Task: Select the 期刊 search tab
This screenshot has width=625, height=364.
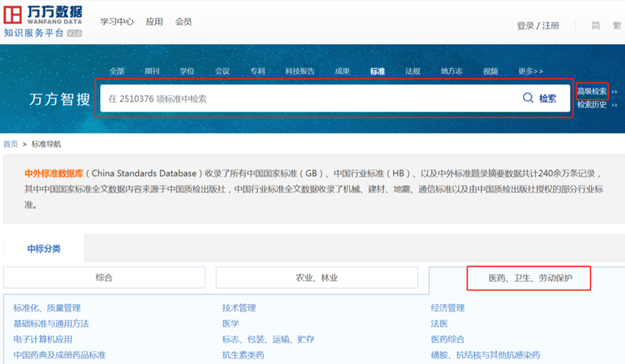Action: coord(152,71)
